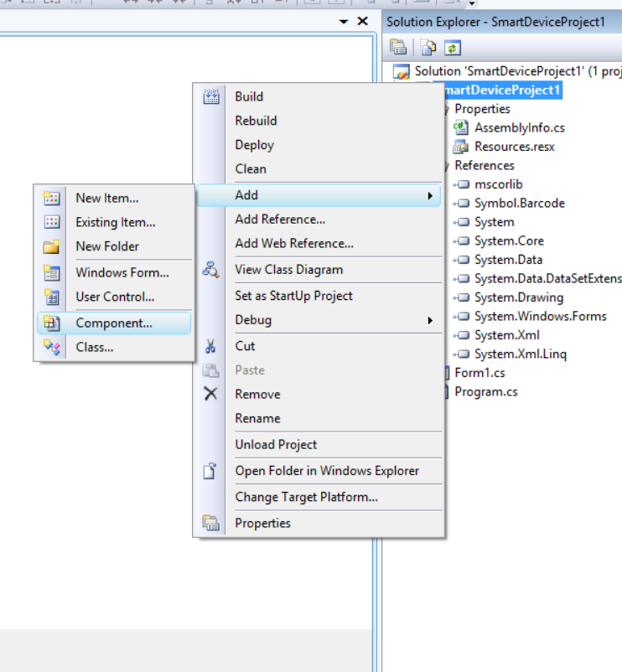Click the System.Core reference icon
Image resolution: width=622 pixels, height=672 pixels.
[462, 240]
